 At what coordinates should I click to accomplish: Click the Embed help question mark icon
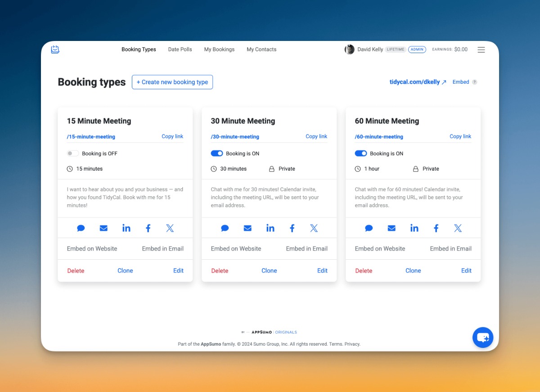[x=474, y=82]
